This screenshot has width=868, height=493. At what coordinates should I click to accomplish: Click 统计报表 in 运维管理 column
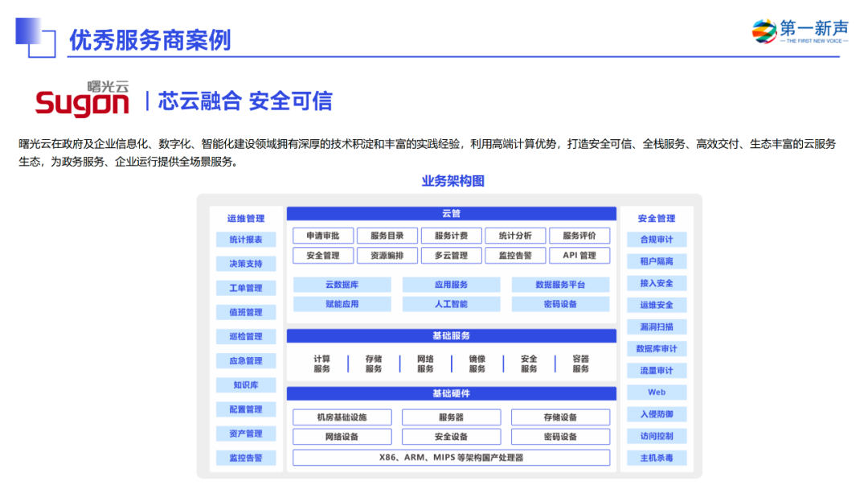(245, 240)
